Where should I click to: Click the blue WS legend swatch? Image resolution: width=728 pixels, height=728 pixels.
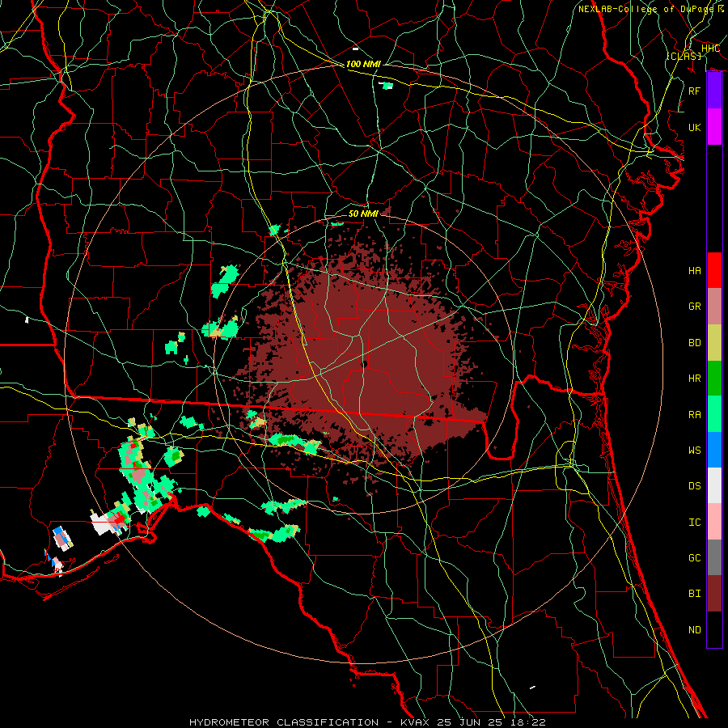click(x=714, y=450)
